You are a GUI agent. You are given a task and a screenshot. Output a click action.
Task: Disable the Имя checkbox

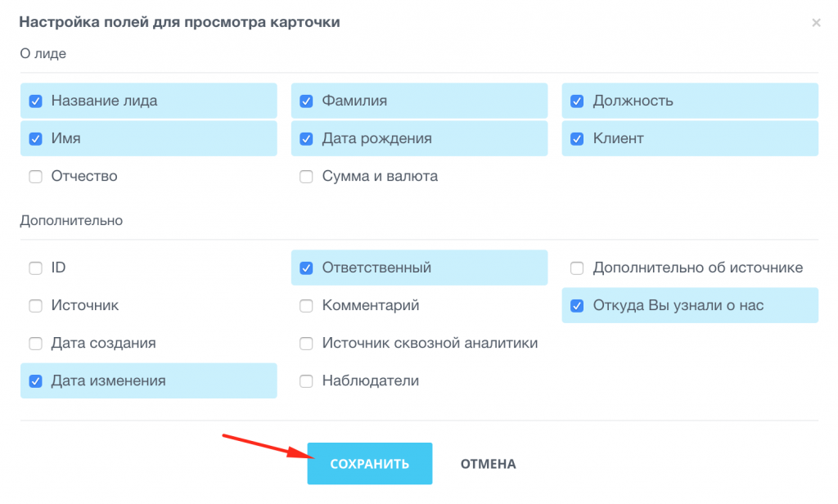[x=35, y=138]
